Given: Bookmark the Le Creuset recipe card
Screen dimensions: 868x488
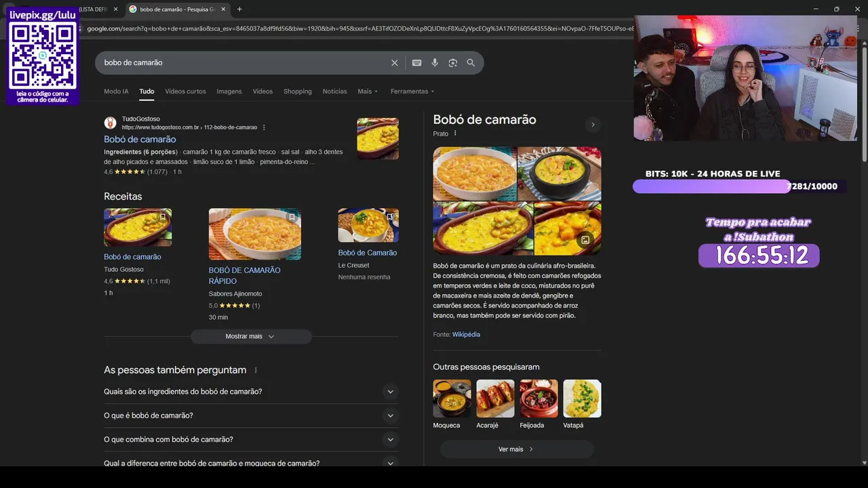Looking at the screenshot, I should [390, 217].
